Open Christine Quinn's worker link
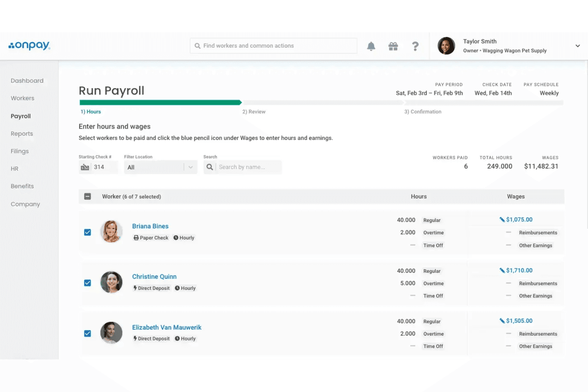This screenshot has height=392, width=588. coord(154,276)
